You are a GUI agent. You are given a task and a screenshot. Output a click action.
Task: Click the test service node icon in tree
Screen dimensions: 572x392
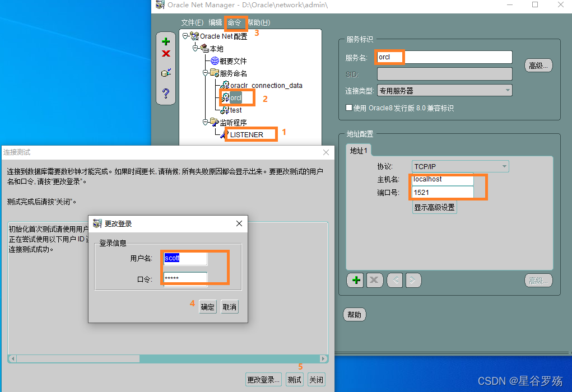[225, 110]
